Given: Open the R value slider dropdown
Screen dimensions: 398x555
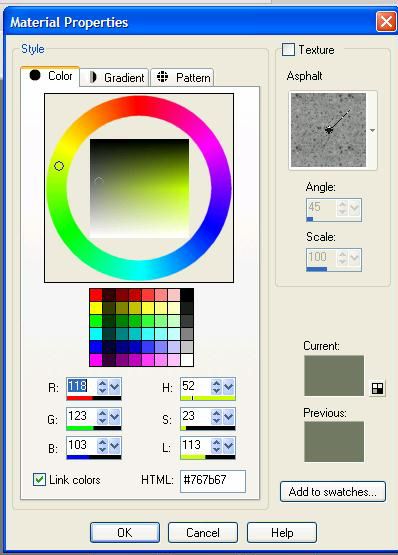Looking at the screenshot, I should (115, 387).
